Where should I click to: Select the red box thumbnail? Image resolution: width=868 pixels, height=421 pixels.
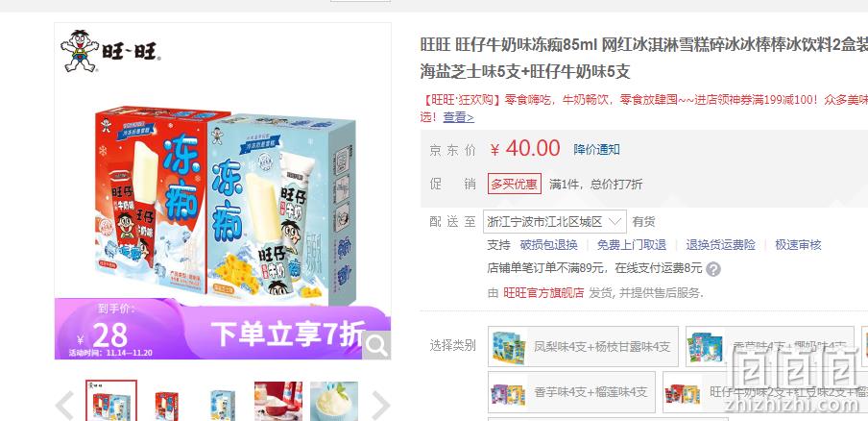click(x=167, y=401)
